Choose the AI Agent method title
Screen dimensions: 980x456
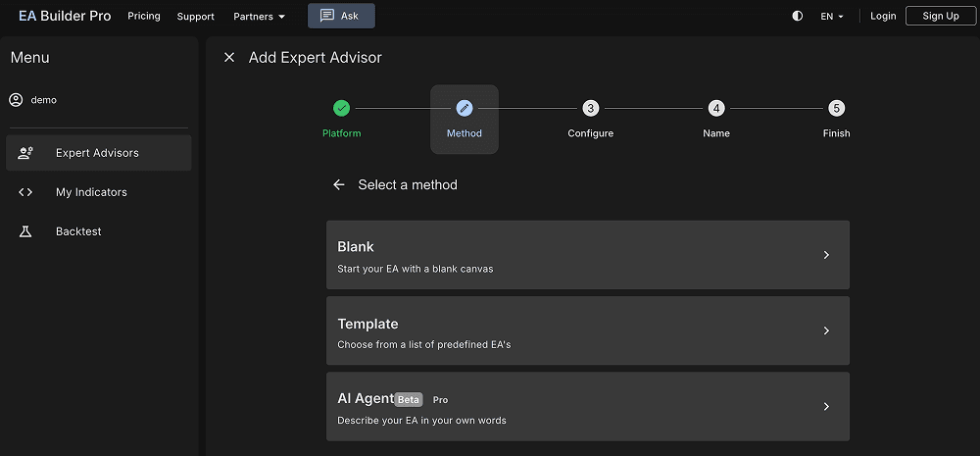tap(366, 399)
